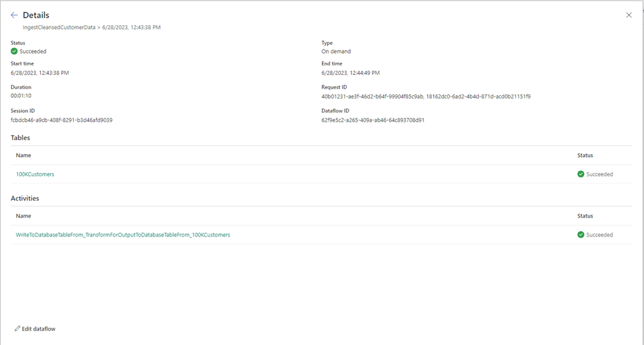Click the Details heading
The image size is (644, 345).
(x=36, y=15)
